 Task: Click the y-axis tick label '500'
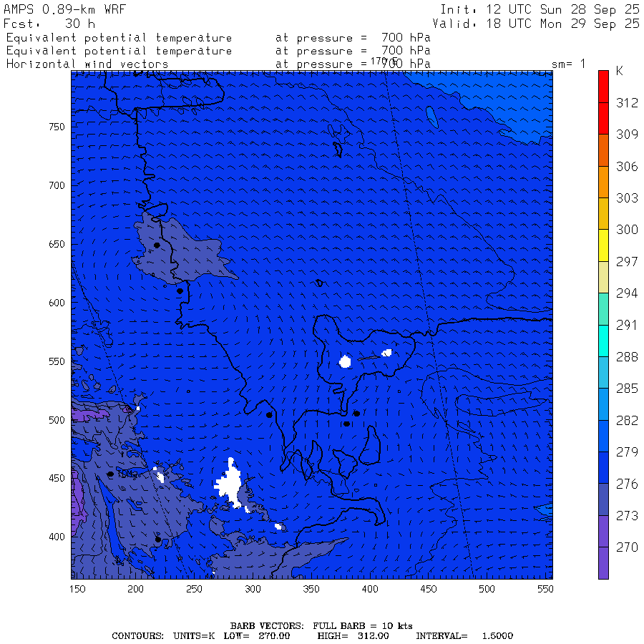click(x=57, y=420)
